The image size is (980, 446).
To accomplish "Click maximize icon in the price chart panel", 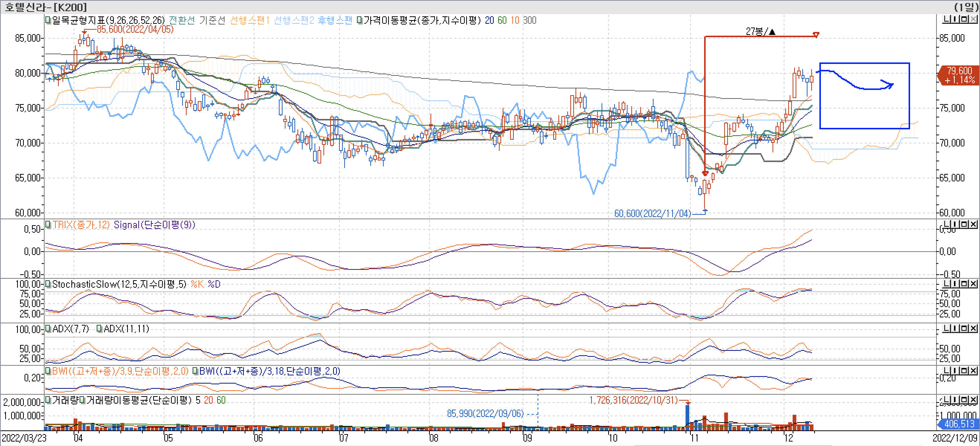I will (x=964, y=19).
